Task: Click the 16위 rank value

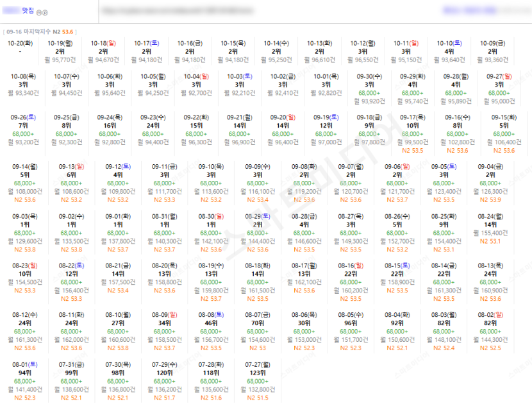Action: pyautogui.click(x=110, y=126)
